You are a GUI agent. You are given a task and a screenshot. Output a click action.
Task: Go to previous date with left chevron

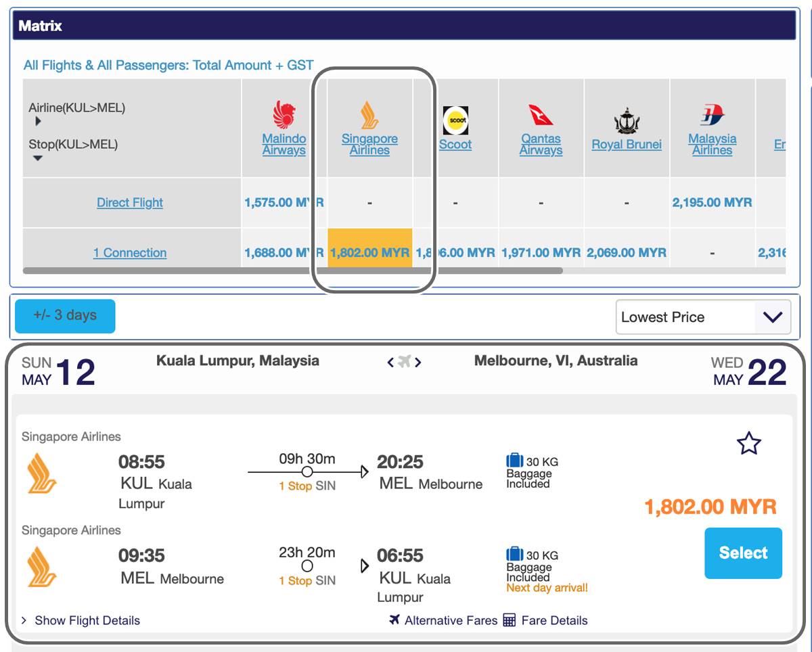point(390,362)
